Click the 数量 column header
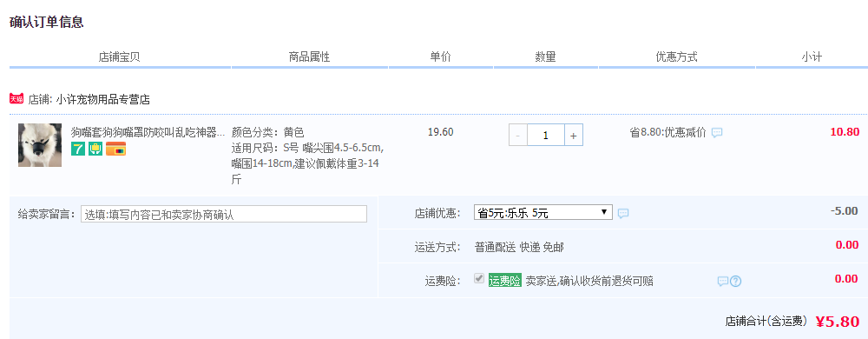868x339 pixels. click(x=545, y=56)
